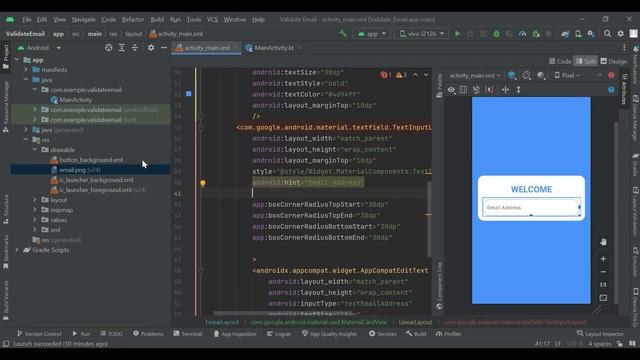Expand the values folder
The width and height of the screenshot is (640, 360).
[35, 220]
